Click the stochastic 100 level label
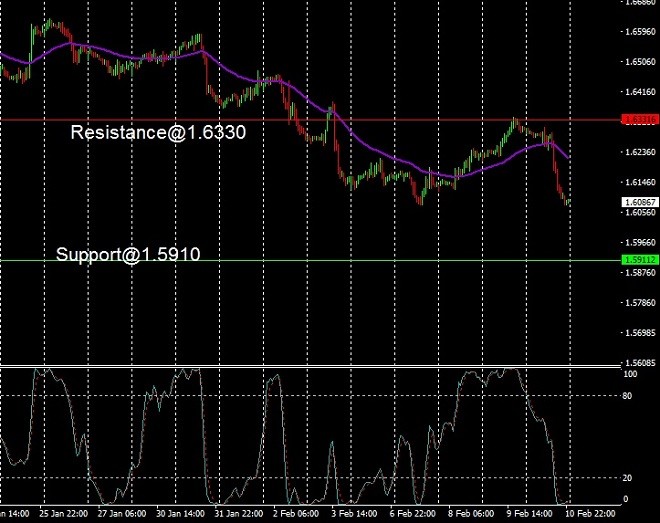 point(630,374)
